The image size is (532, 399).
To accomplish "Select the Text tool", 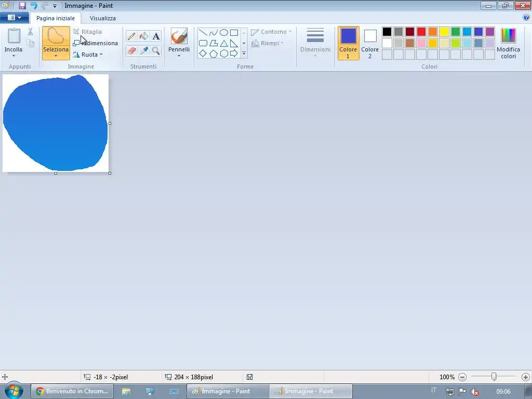I will pyautogui.click(x=156, y=36).
